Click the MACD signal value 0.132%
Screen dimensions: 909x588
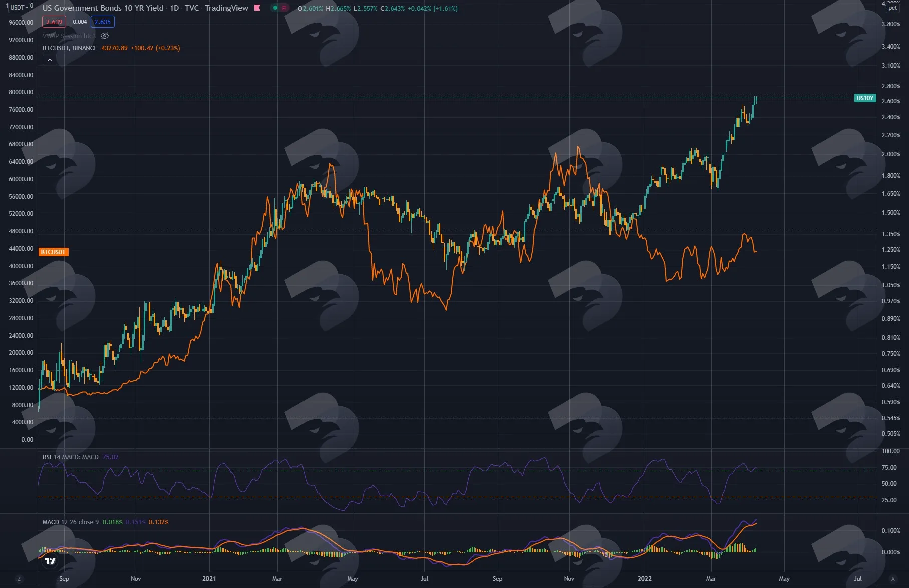point(159,522)
